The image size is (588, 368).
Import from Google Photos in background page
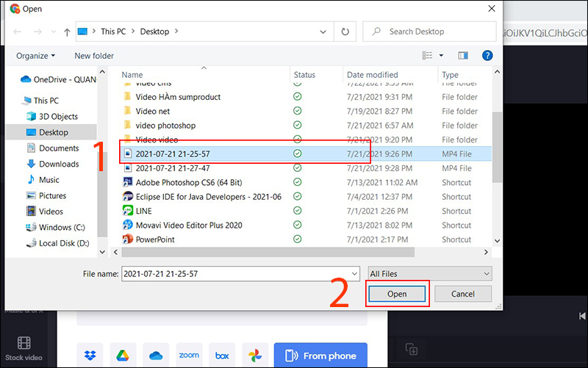click(x=255, y=355)
